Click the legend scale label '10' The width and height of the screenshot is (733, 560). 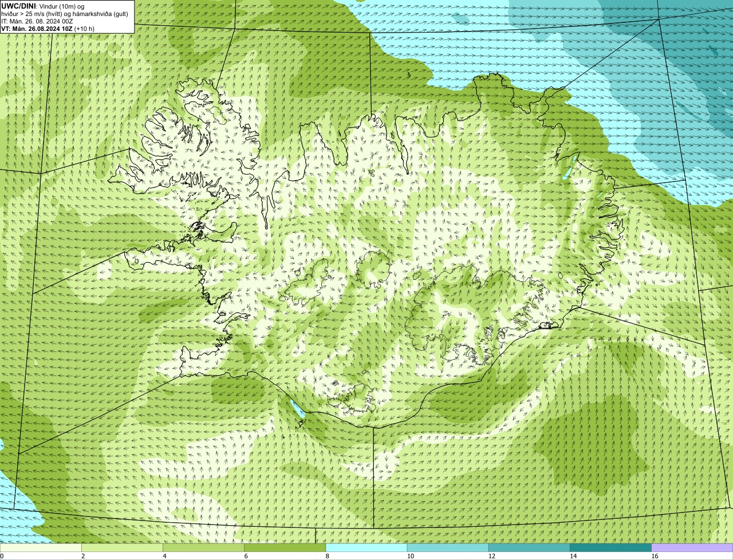pyautogui.click(x=410, y=556)
